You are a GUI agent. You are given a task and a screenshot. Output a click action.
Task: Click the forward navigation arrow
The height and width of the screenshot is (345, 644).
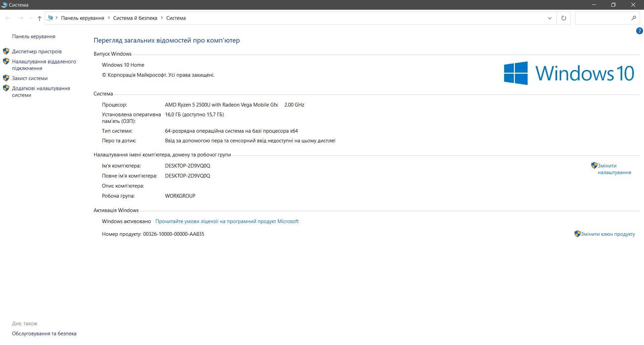pyautogui.click(x=21, y=18)
